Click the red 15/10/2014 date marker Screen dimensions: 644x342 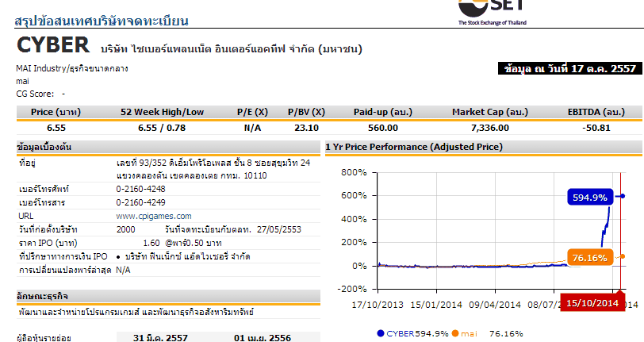pyautogui.click(x=592, y=303)
